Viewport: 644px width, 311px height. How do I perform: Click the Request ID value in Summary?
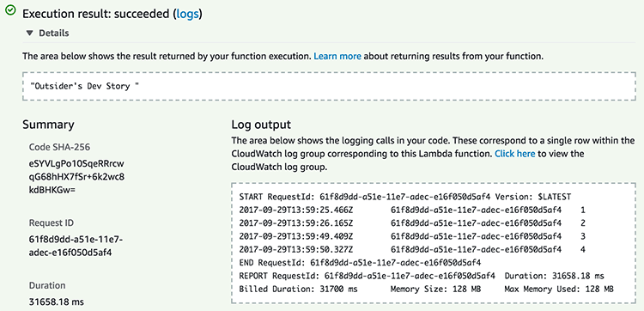pyautogui.click(x=76, y=246)
